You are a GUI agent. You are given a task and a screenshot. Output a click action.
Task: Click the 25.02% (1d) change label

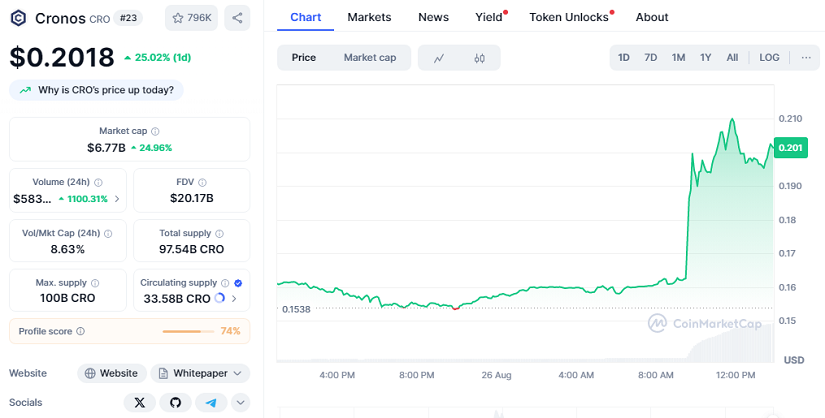point(157,57)
